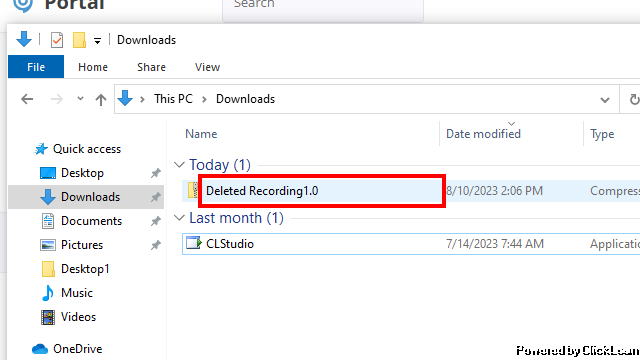Collapse the Today group
This screenshot has height=360, width=640.
click(179, 164)
